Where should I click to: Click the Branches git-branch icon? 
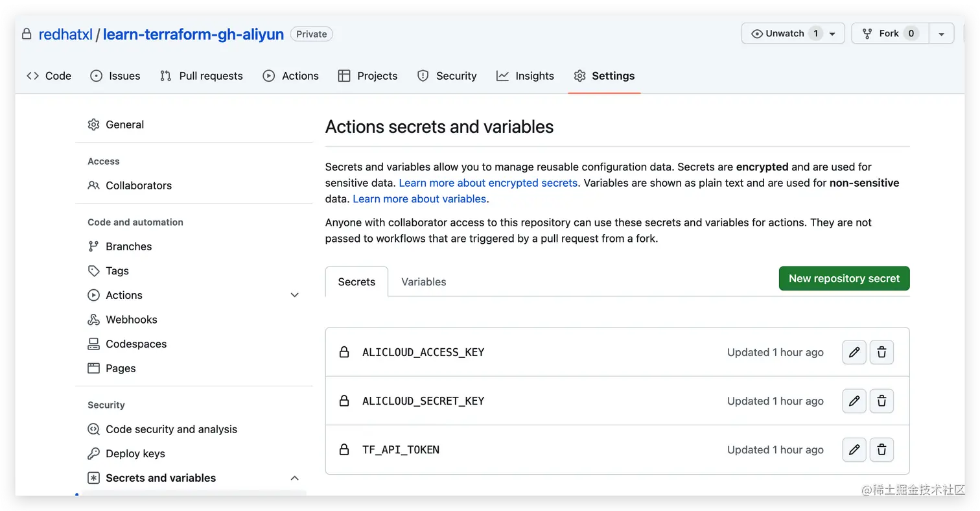(x=94, y=246)
